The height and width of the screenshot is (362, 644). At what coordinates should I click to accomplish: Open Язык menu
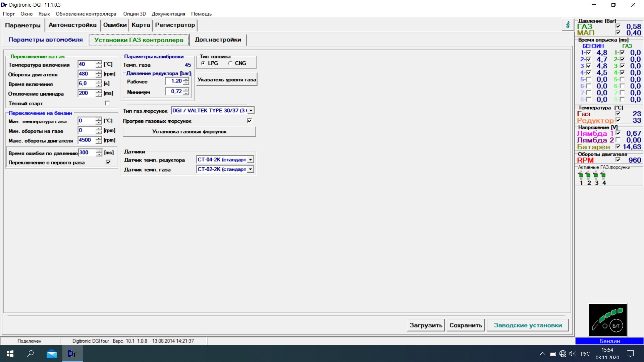(x=44, y=14)
